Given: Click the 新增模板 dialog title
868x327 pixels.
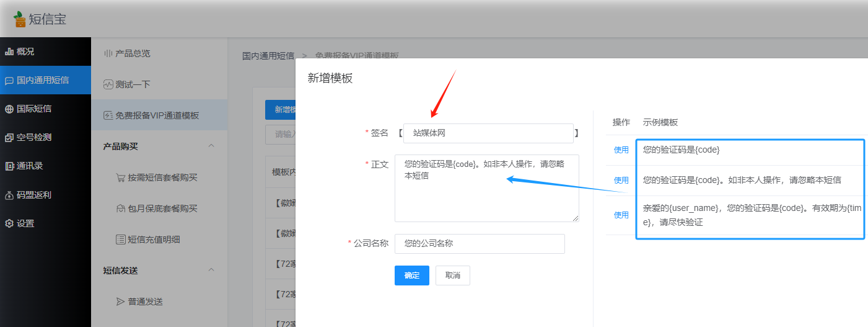Looking at the screenshot, I should click(x=330, y=78).
